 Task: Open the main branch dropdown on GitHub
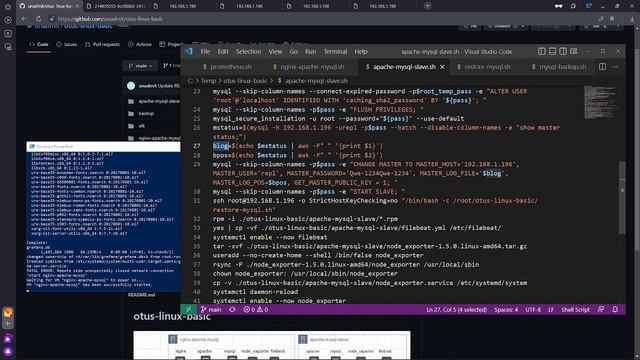point(140,66)
